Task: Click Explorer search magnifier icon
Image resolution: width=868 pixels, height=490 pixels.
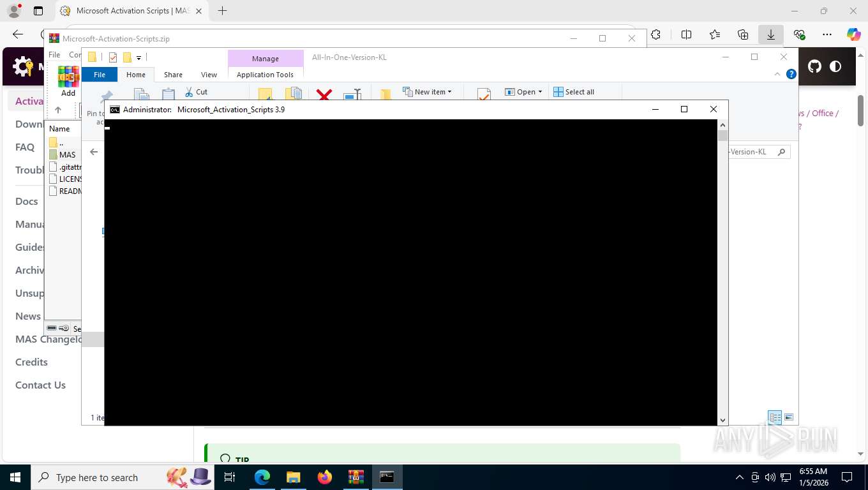Action: [x=781, y=152]
